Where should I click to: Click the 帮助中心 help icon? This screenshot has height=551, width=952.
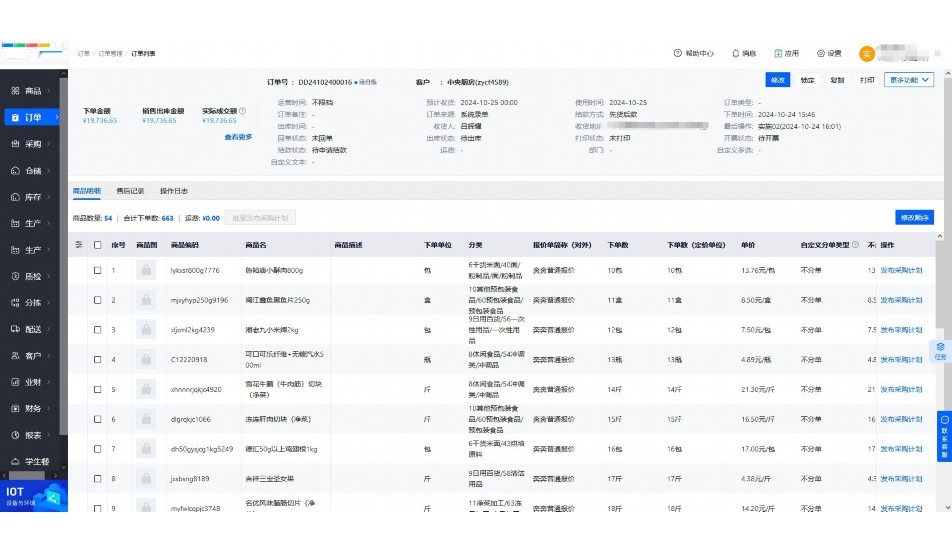(x=677, y=53)
